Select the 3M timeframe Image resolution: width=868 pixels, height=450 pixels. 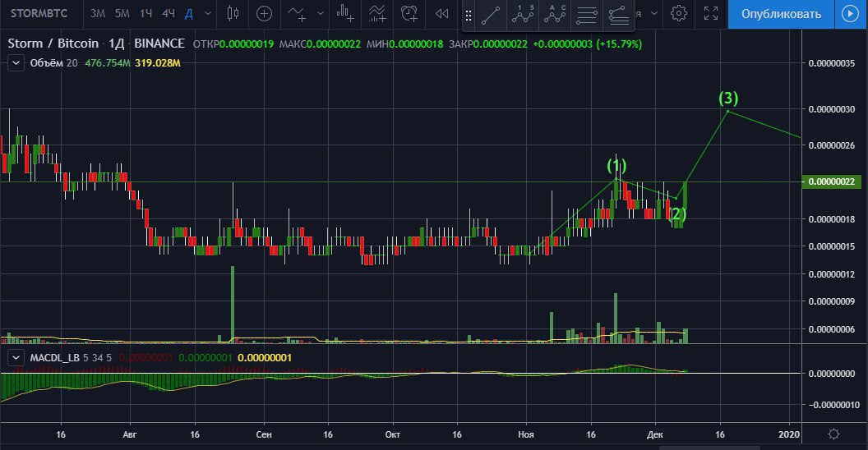tap(98, 13)
